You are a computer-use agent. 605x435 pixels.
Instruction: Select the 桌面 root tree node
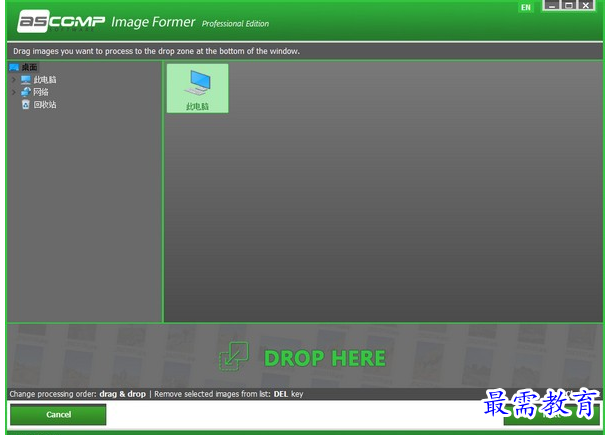point(29,67)
